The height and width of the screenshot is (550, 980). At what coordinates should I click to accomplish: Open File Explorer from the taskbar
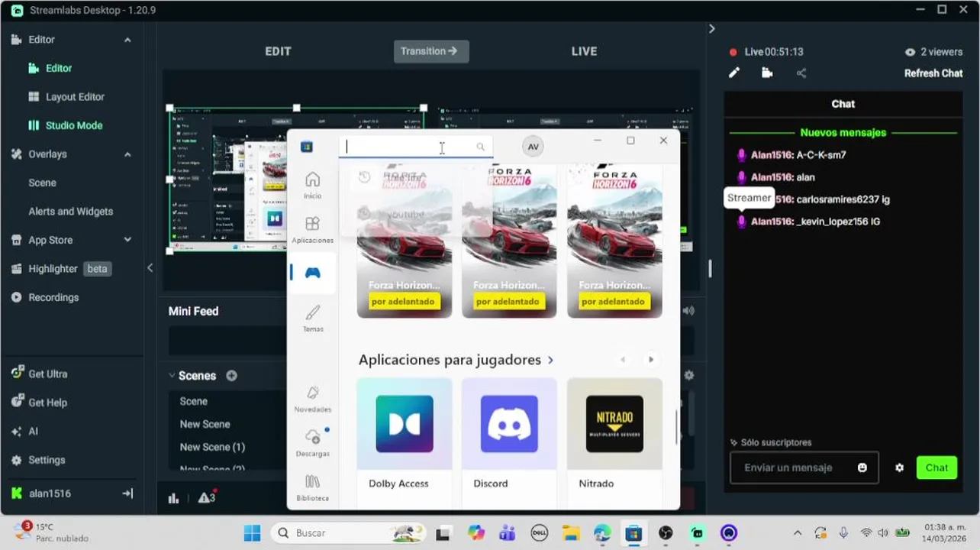[571, 532]
